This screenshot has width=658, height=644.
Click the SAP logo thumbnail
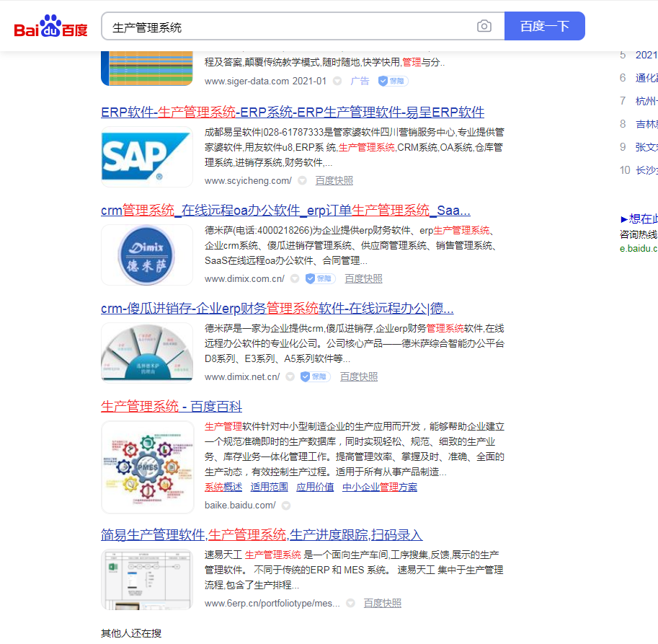pos(147,157)
